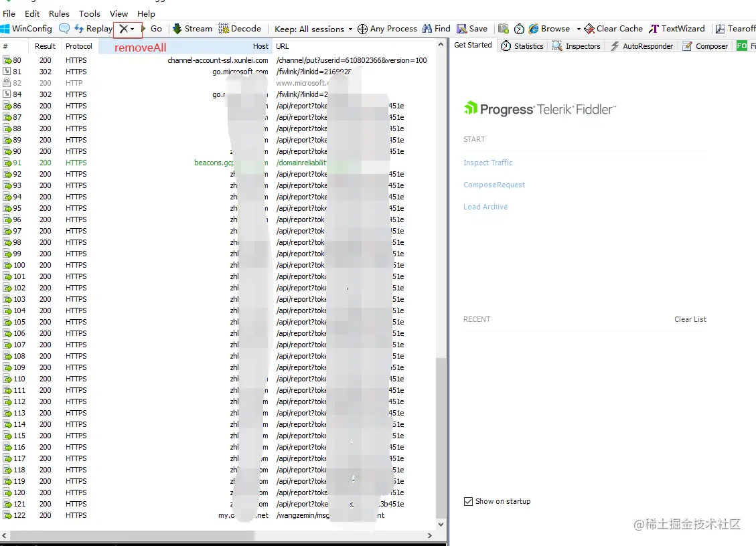Viewport: 756px width, 546px height.
Task: Switch to the Composer tab
Action: tap(705, 45)
